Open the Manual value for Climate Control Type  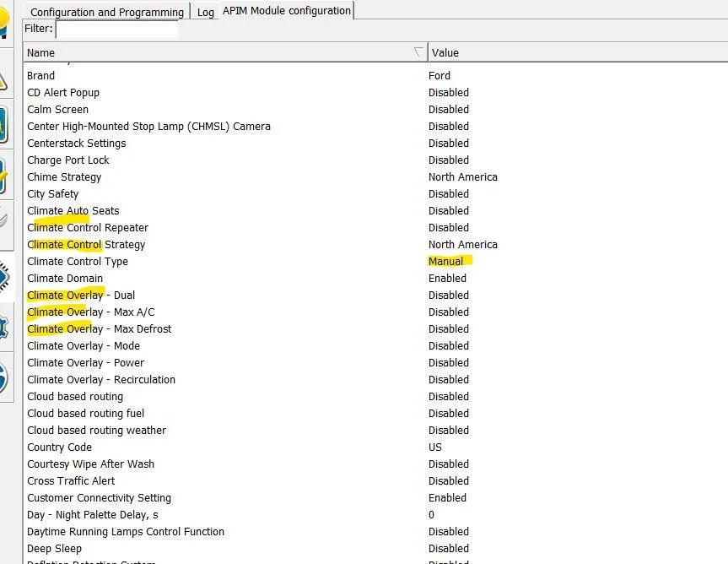(445, 262)
